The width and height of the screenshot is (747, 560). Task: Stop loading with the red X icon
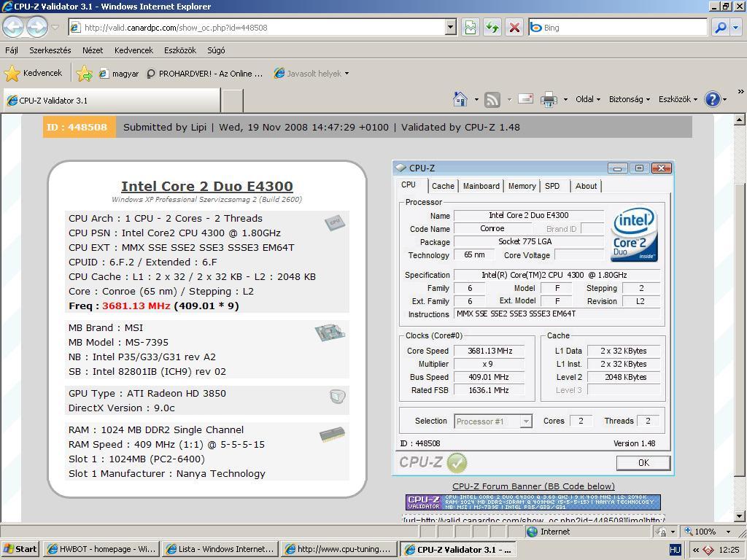pyautogui.click(x=514, y=28)
